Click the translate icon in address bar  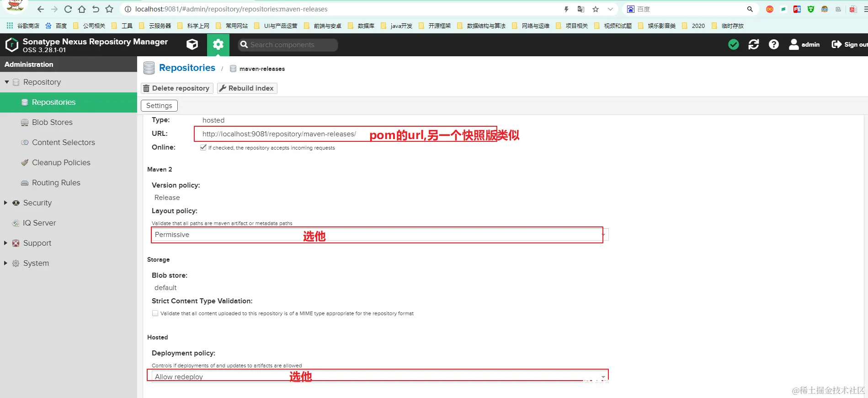tap(581, 9)
